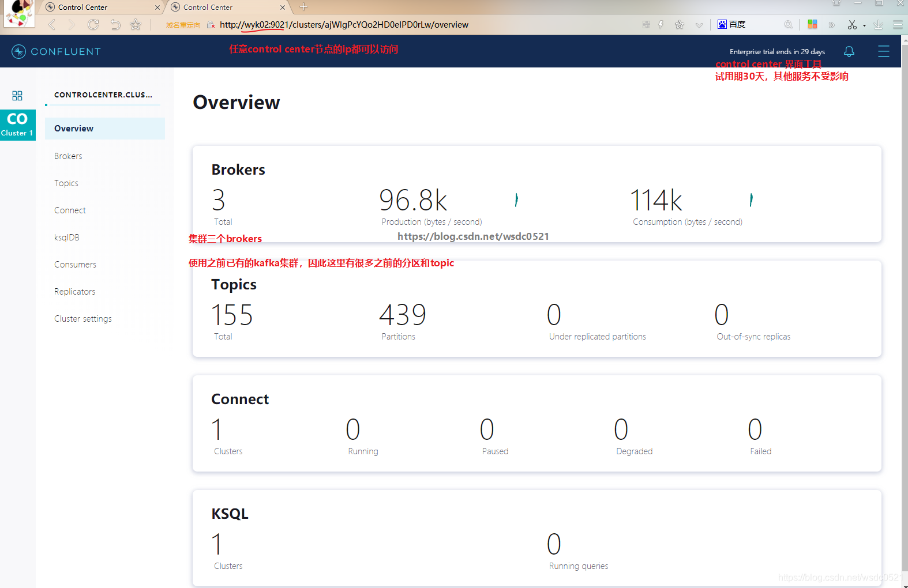Click the clusters grid icon in the sidebar
The image size is (908, 588).
point(17,96)
